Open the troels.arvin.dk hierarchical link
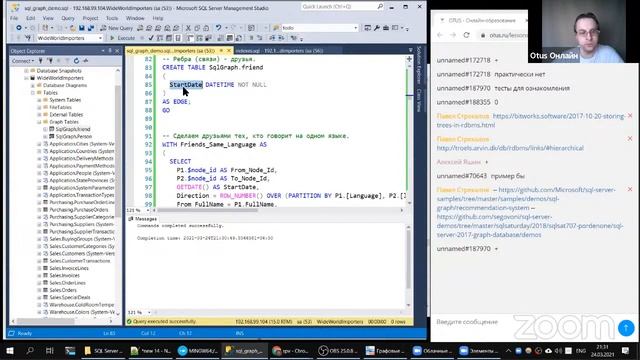This screenshot has width=640, height=360. [x=510, y=148]
